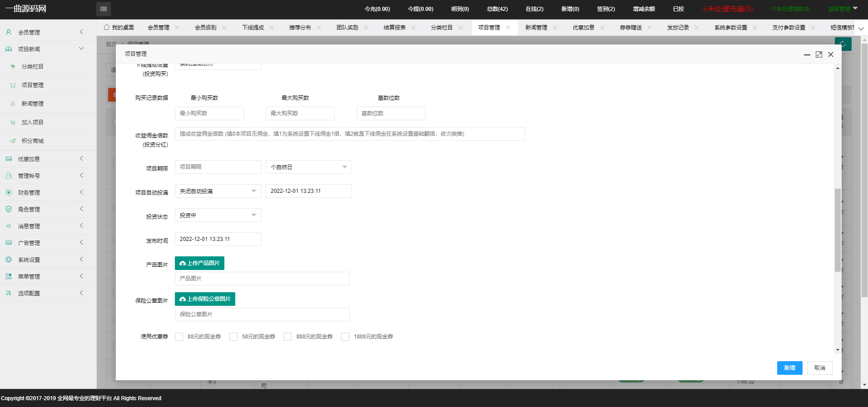Click the 最小购买数 input field
The height and width of the screenshot is (407, 868).
coord(209,113)
